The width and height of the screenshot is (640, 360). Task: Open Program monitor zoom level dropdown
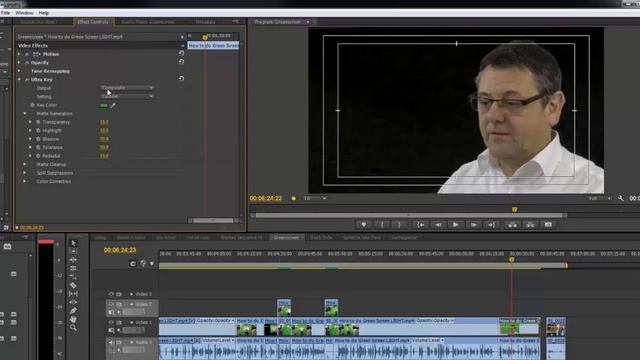click(x=315, y=198)
